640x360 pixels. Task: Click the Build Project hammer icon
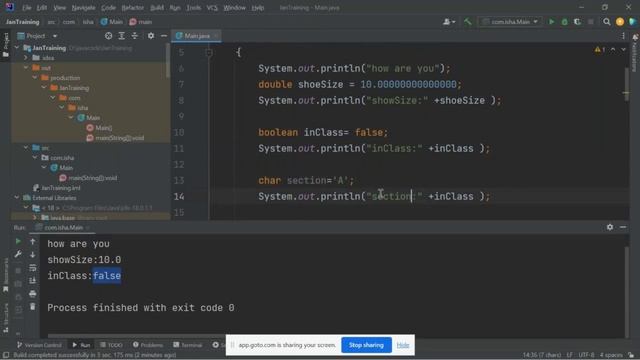[468, 22]
